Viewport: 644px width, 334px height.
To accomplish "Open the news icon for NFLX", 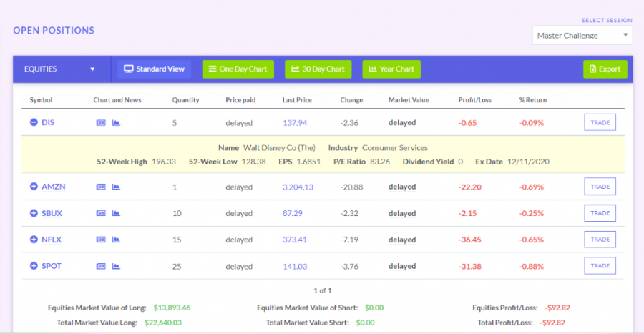I will (x=101, y=240).
